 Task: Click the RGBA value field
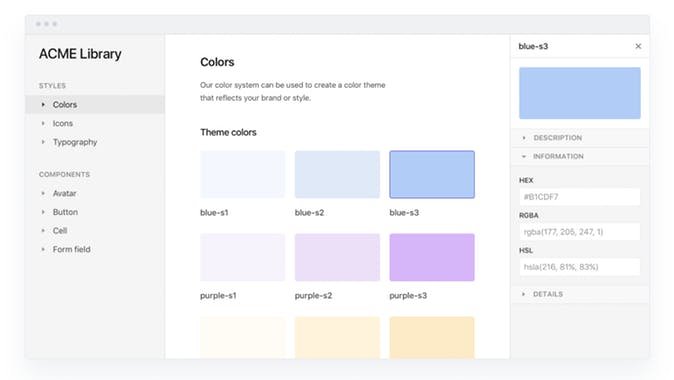[579, 232]
